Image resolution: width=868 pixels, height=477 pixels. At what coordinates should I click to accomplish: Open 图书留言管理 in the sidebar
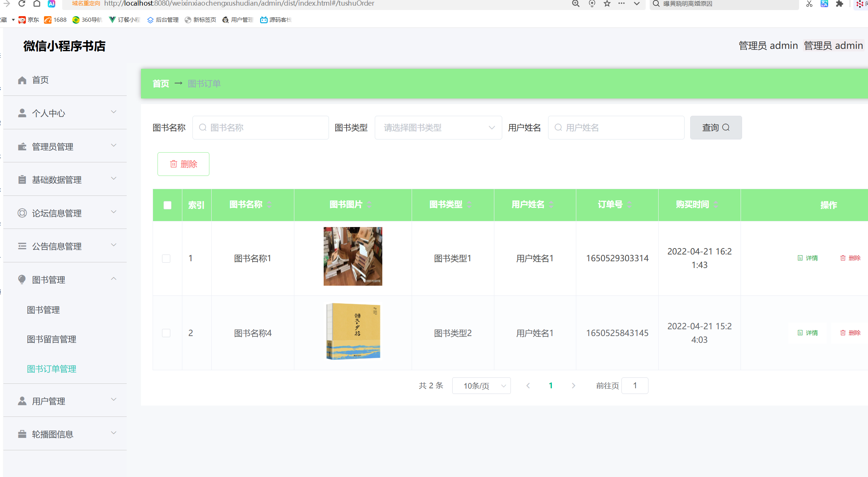coord(52,339)
